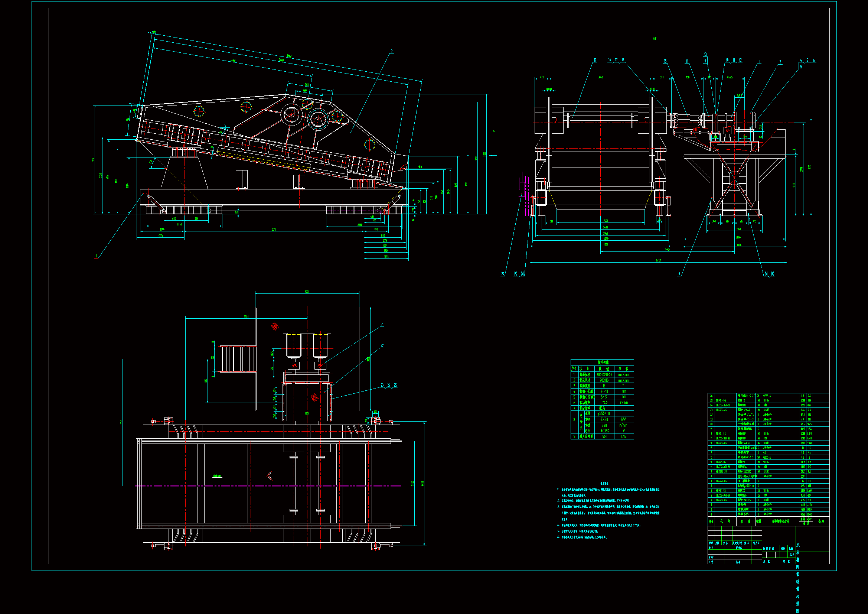This screenshot has height=614, width=868.
Task: Select the 3000X9000 value cell in table
Action: [x=604, y=374]
